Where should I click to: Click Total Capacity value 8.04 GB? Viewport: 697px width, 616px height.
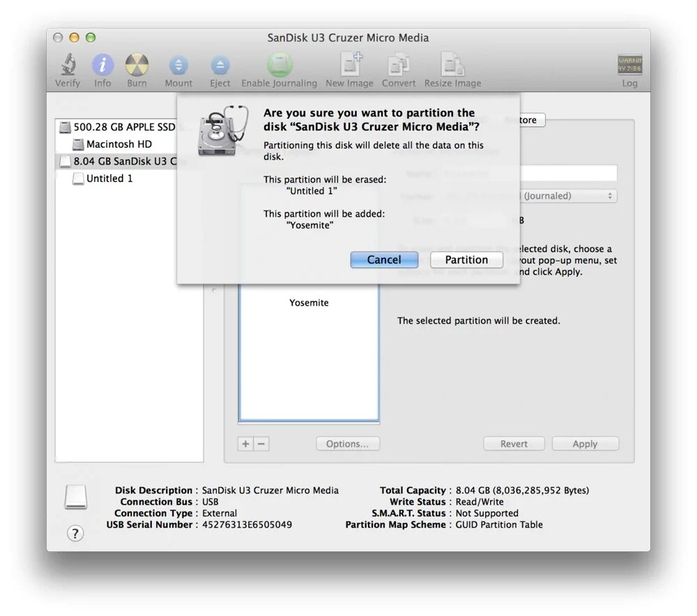[522, 491]
